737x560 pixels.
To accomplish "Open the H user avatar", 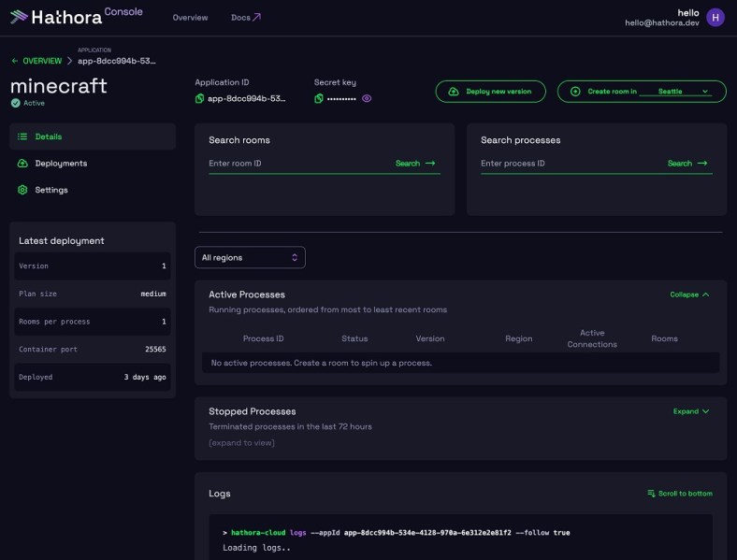I will (715, 18).
